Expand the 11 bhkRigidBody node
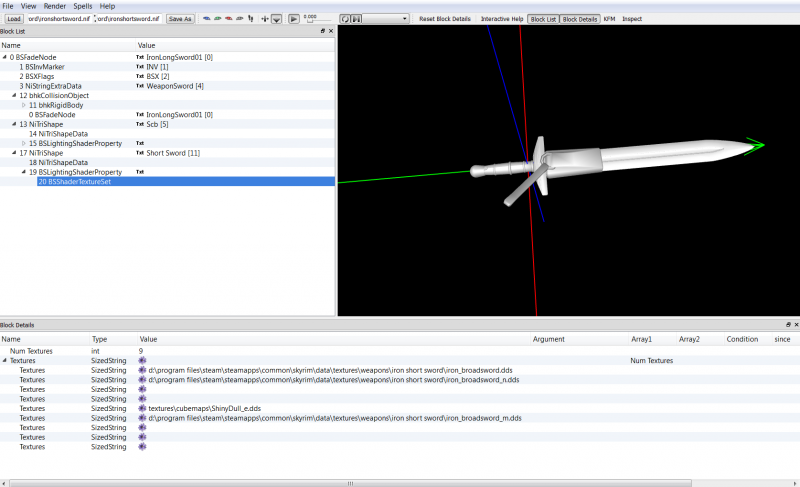 [24, 105]
